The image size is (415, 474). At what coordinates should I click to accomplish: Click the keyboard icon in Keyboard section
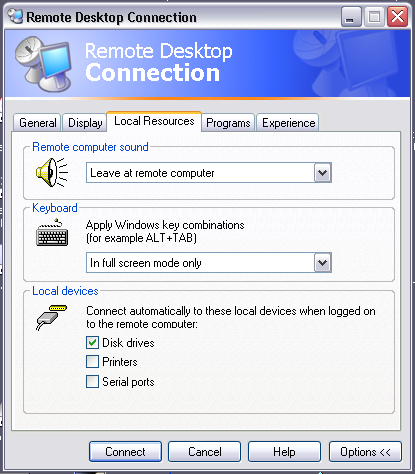click(x=52, y=233)
